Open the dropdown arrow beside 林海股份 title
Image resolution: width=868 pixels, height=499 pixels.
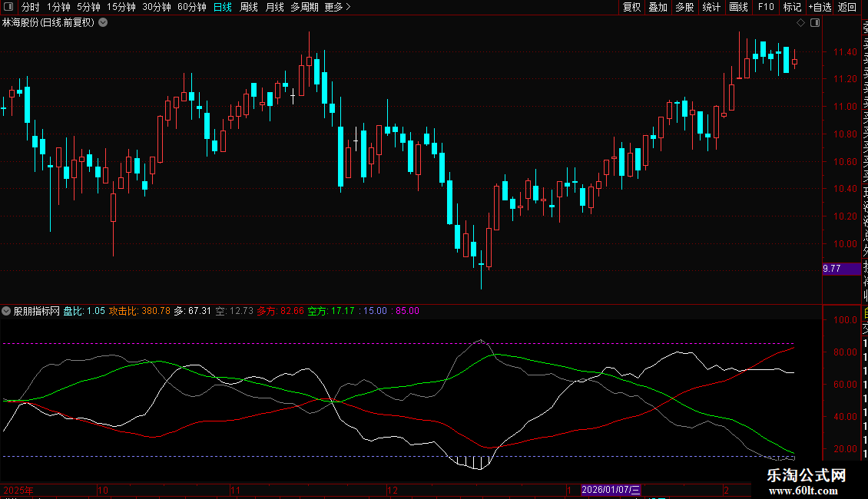(103, 23)
